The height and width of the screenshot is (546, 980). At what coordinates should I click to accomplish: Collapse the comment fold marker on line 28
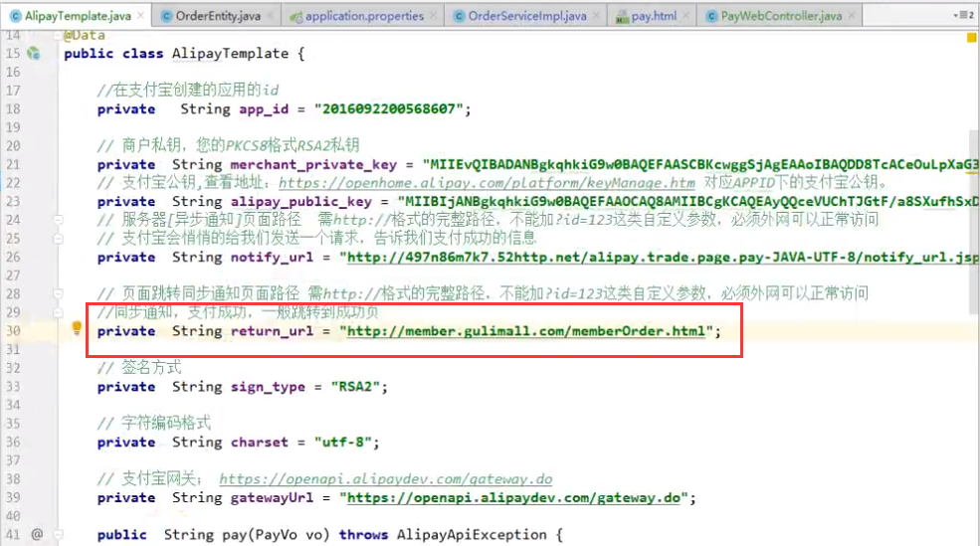click(x=60, y=293)
